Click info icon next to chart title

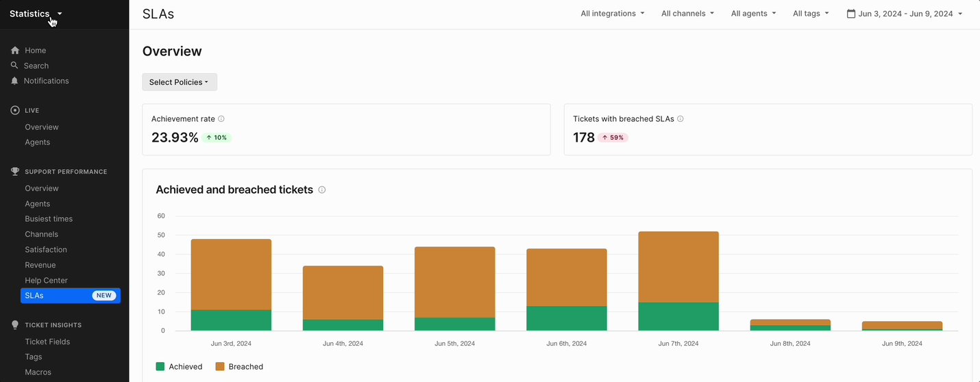click(x=322, y=190)
